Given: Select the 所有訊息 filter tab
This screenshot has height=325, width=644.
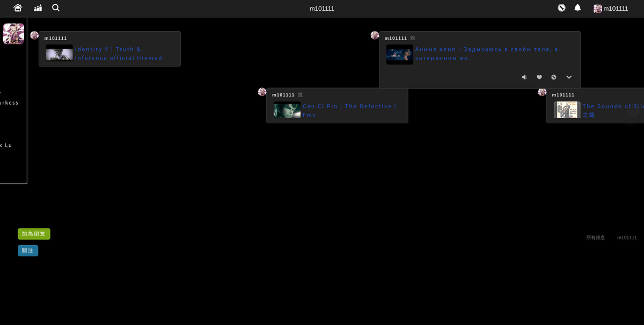Looking at the screenshot, I should point(596,238).
